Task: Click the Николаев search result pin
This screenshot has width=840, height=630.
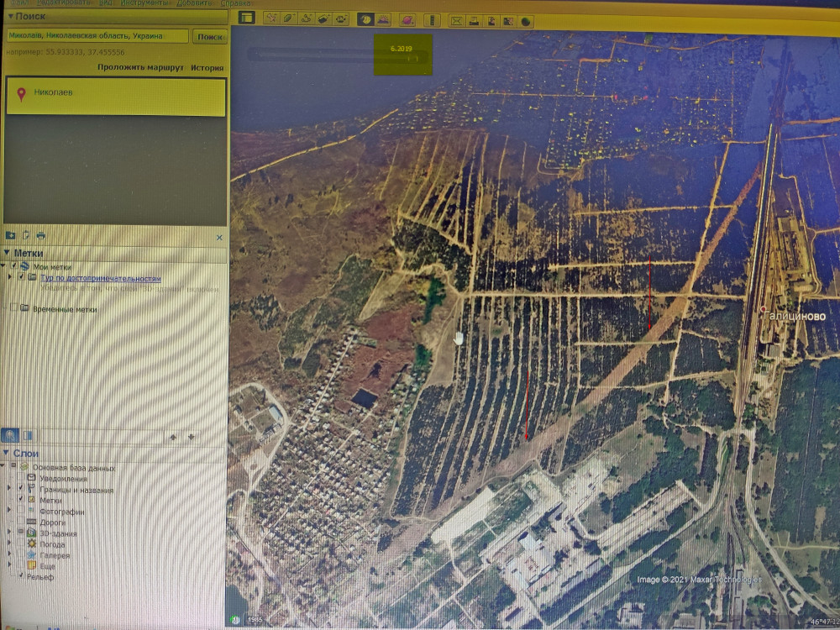Action: [x=22, y=94]
